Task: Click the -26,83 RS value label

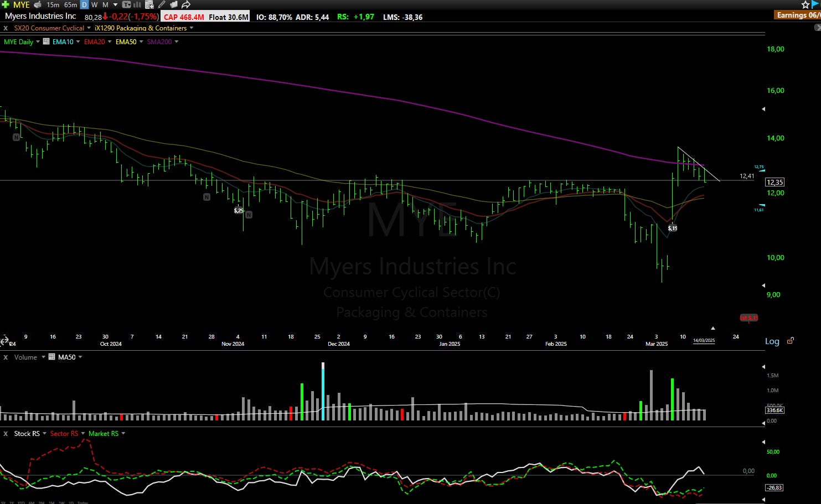Action: (x=774, y=487)
